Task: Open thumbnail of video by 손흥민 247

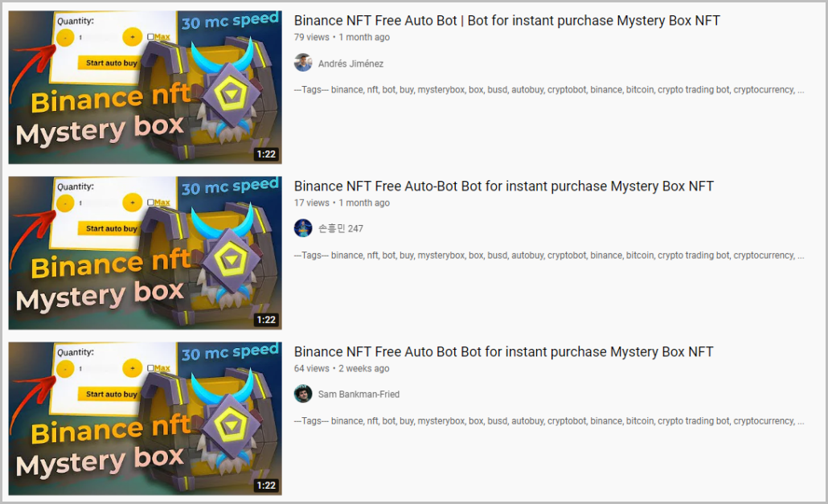Action: [145, 252]
